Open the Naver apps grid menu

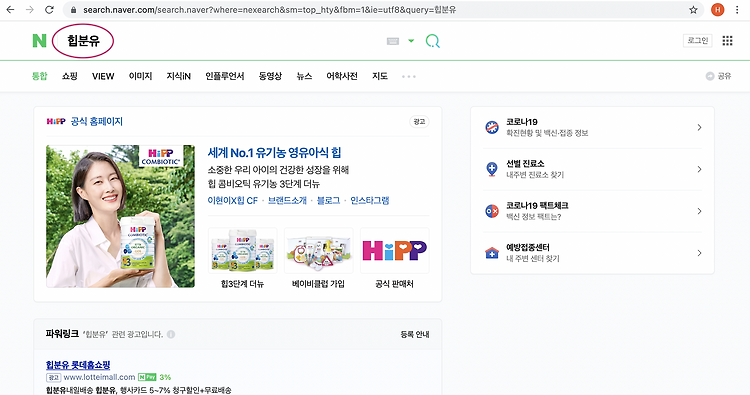click(x=727, y=41)
